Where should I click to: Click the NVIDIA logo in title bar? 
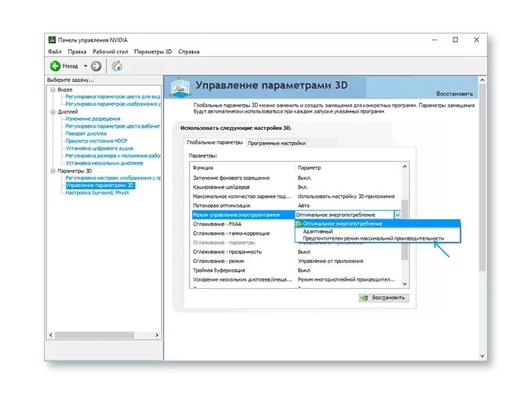52,40
